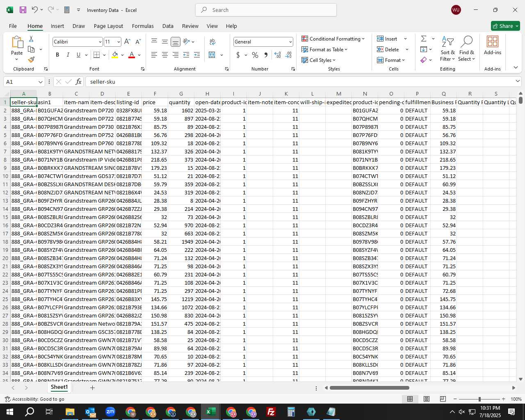Click the Save icon in title bar
The image size is (525, 420).
coord(23,10)
